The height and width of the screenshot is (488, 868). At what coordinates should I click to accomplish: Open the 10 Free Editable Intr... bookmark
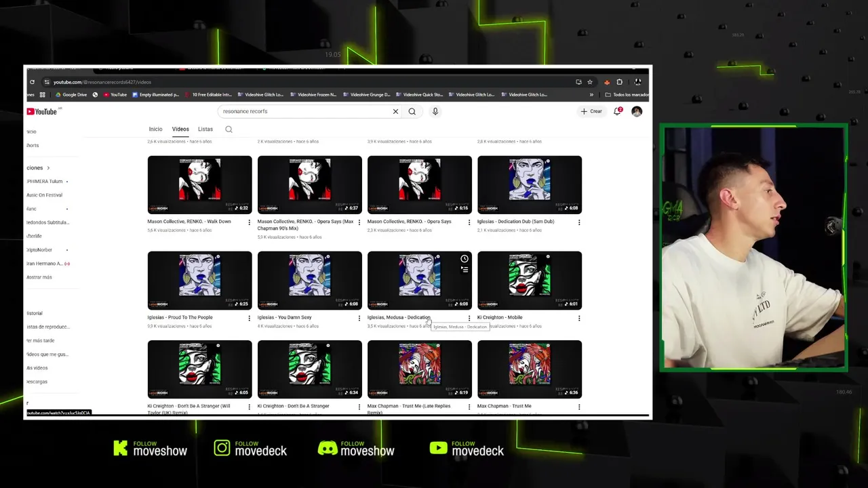click(208, 95)
